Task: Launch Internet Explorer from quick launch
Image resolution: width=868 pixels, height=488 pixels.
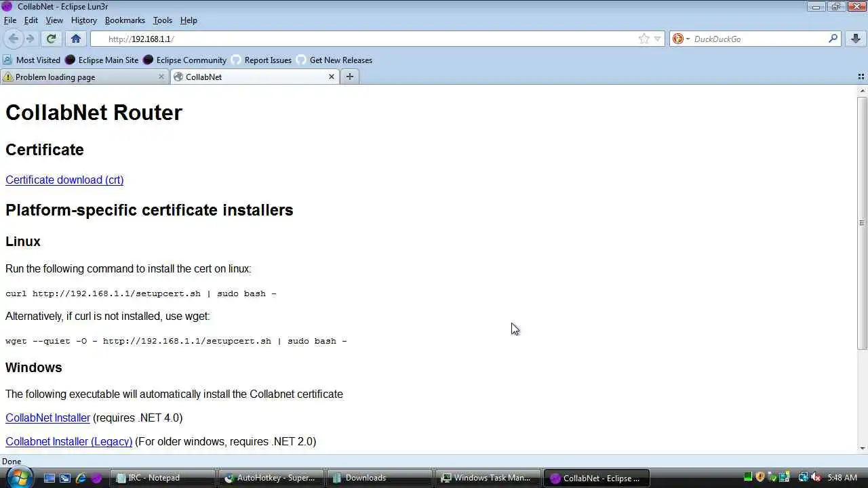Action: 81,478
